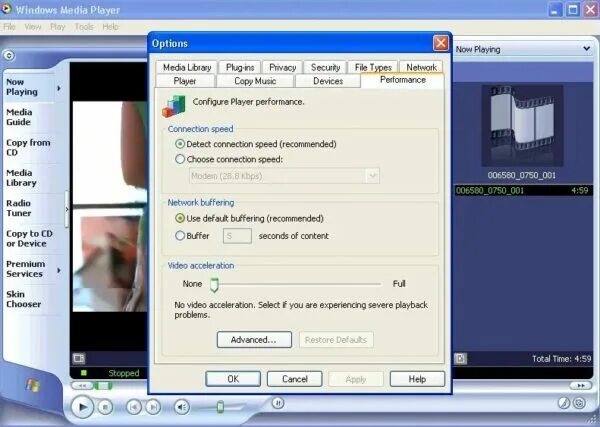Open Radio Tuner in the sidebar

(19, 208)
